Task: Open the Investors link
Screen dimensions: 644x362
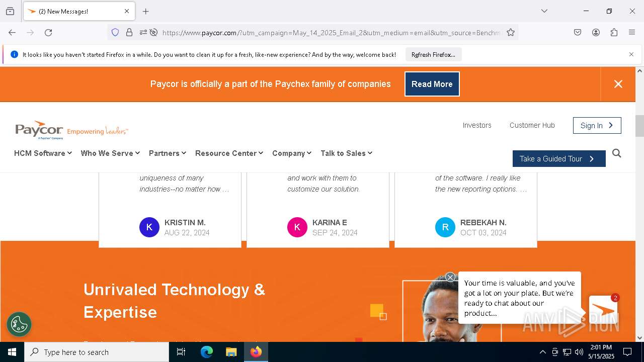Action: (x=477, y=125)
